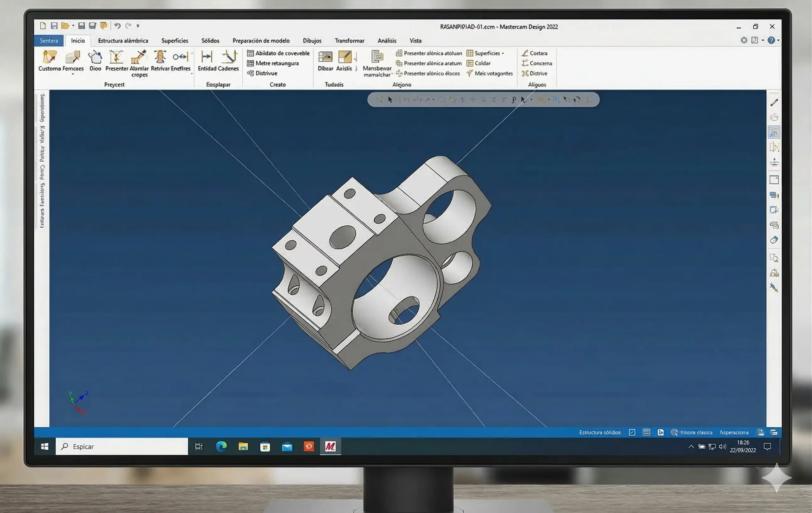812x513 pixels.
Task: Click the Presenter alónico élocos icon
Action: click(x=429, y=73)
